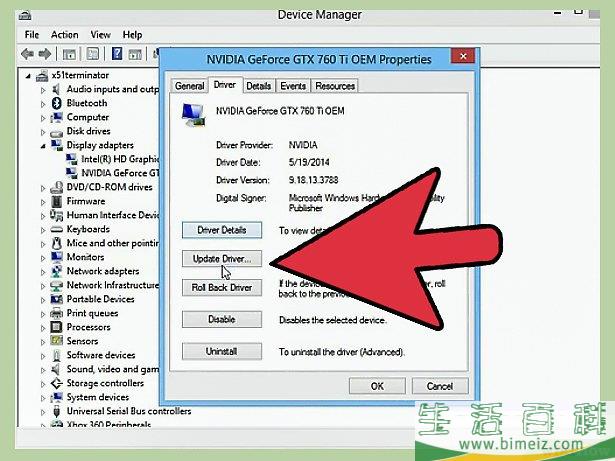Screen dimensions: 615x461
Task: Open the Action menu
Action: tap(64, 35)
